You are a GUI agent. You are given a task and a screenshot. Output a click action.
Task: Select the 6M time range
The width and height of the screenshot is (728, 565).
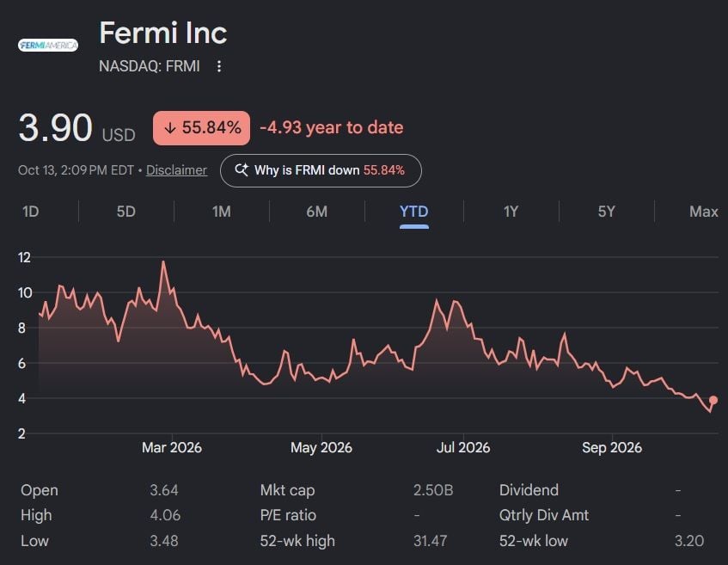(316, 212)
